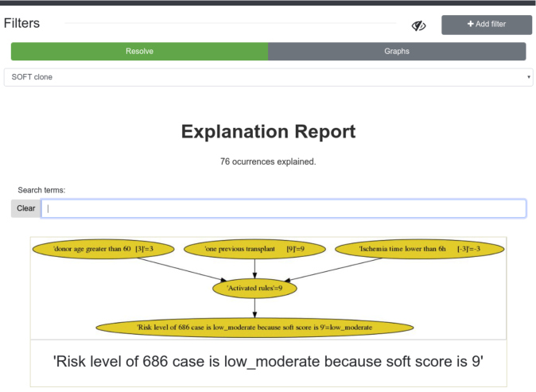This screenshot has width=536, height=392.
Task: Toggle filters visibility eye icon
Action: point(419,25)
